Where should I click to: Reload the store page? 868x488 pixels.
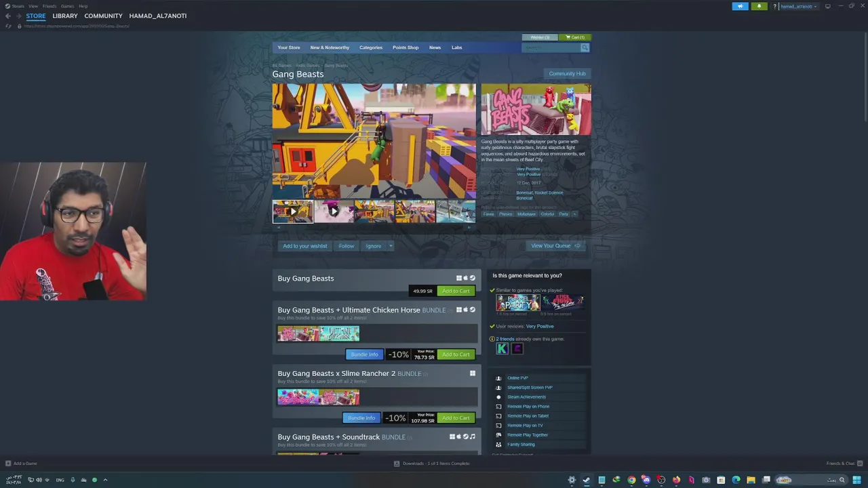coord(8,26)
